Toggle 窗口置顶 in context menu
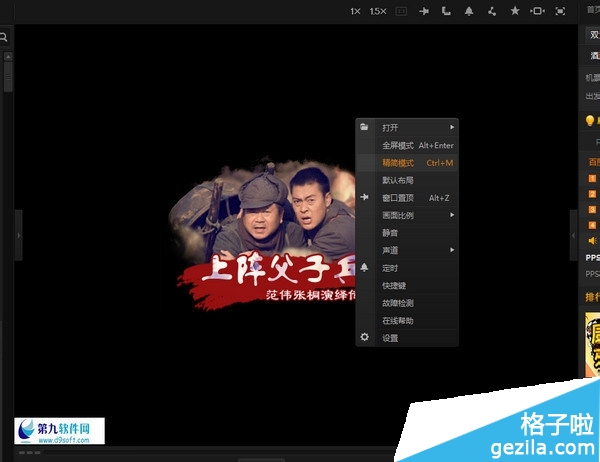Screen dimensions: 600x462 click(407, 198)
